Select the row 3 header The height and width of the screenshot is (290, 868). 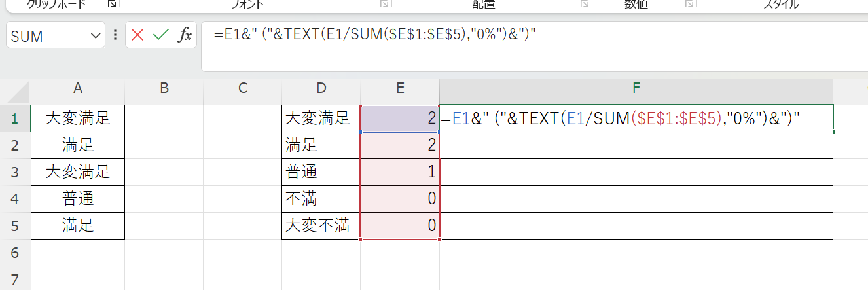[14, 172]
